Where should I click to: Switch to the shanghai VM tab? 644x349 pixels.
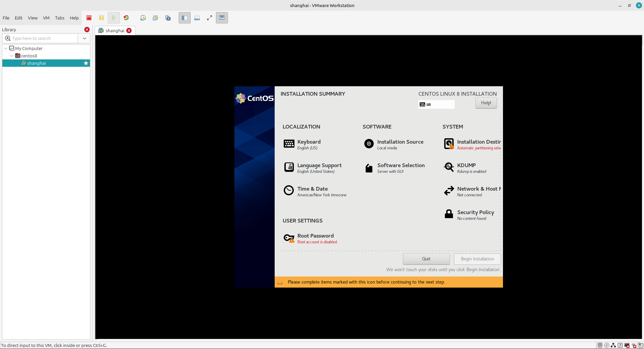point(115,31)
